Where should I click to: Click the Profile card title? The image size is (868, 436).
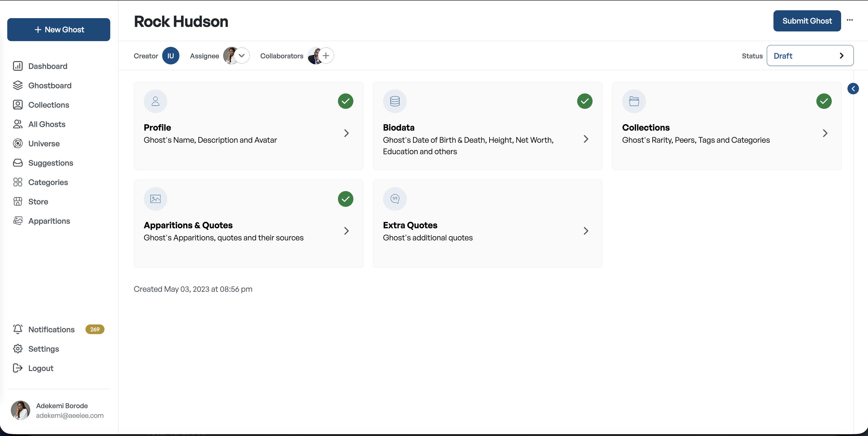pyautogui.click(x=157, y=128)
